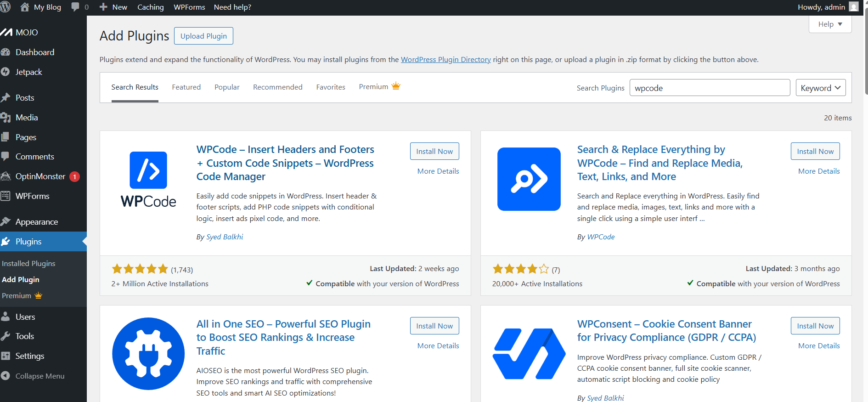This screenshot has height=402, width=868.
Task: Install the WPCode Insert Headers and Footers plugin
Action: [434, 151]
